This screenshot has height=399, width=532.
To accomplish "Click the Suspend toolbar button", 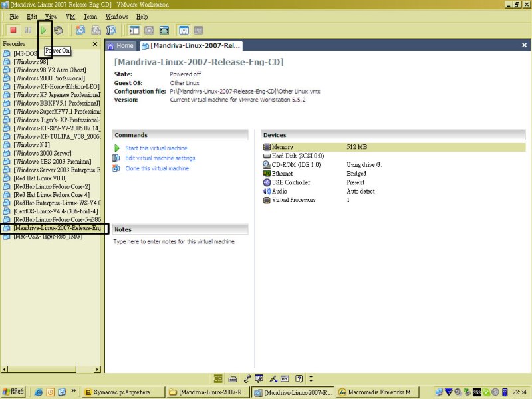I will click(x=28, y=30).
